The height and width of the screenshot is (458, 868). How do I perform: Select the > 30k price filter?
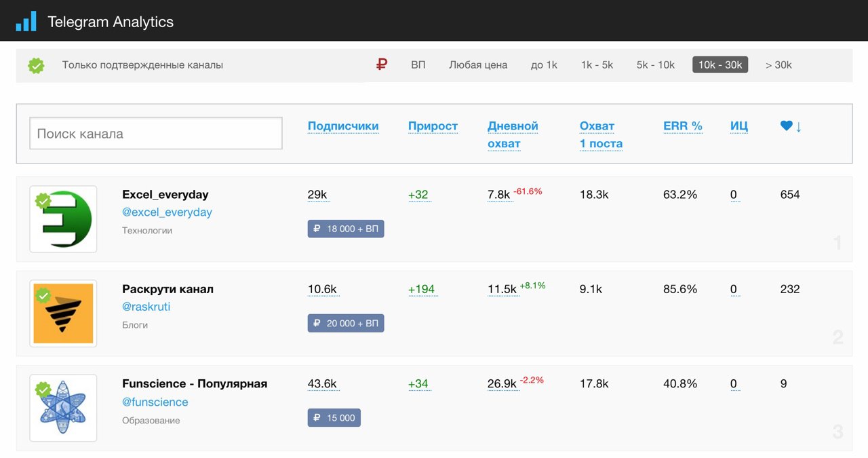[778, 65]
